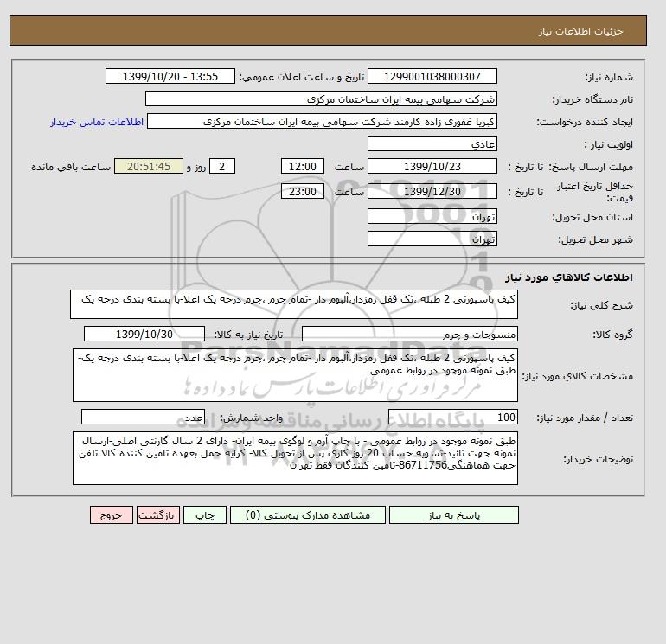This screenshot has height=644, width=666.
Task: Click need date field 1399/10/30
Action: (144, 334)
